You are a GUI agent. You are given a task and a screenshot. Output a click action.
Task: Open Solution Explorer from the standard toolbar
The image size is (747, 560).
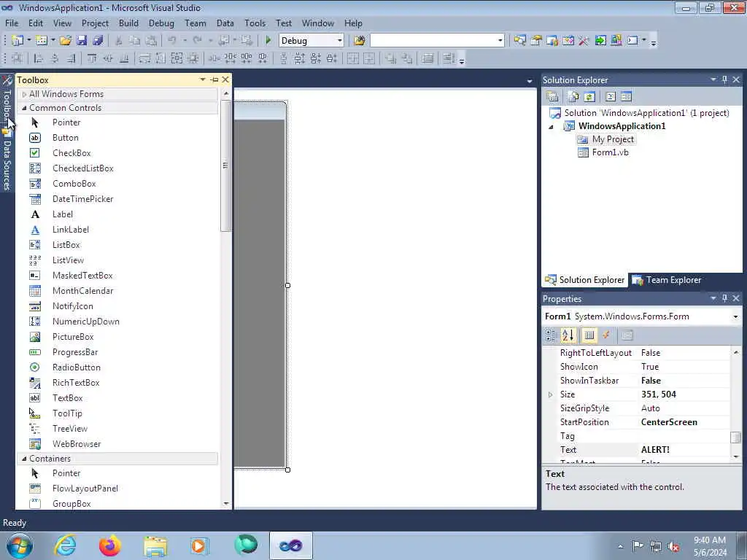coord(519,41)
